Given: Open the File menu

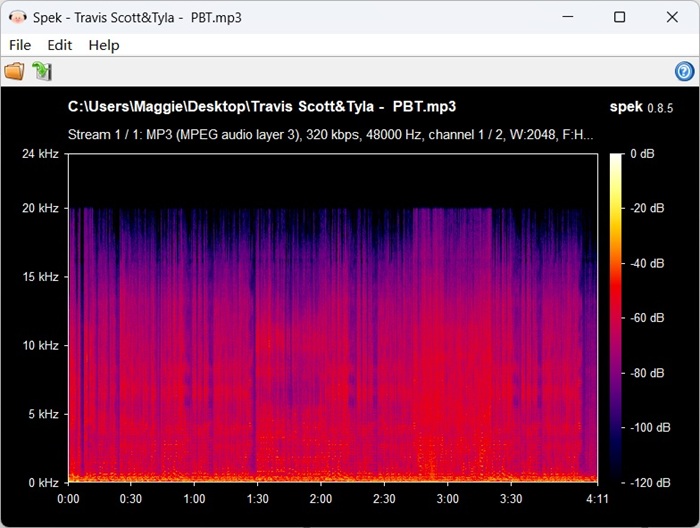Looking at the screenshot, I should click(x=20, y=45).
